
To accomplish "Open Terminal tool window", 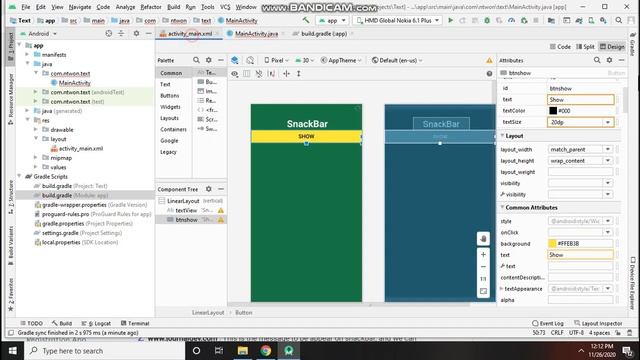I will click(x=135, y=323).
